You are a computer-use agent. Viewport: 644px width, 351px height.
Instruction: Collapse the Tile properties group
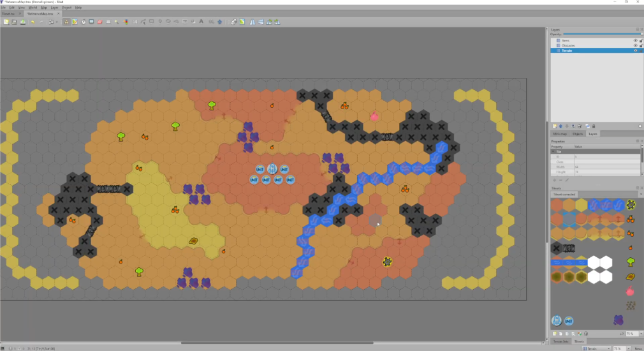(x=553, y=151)
